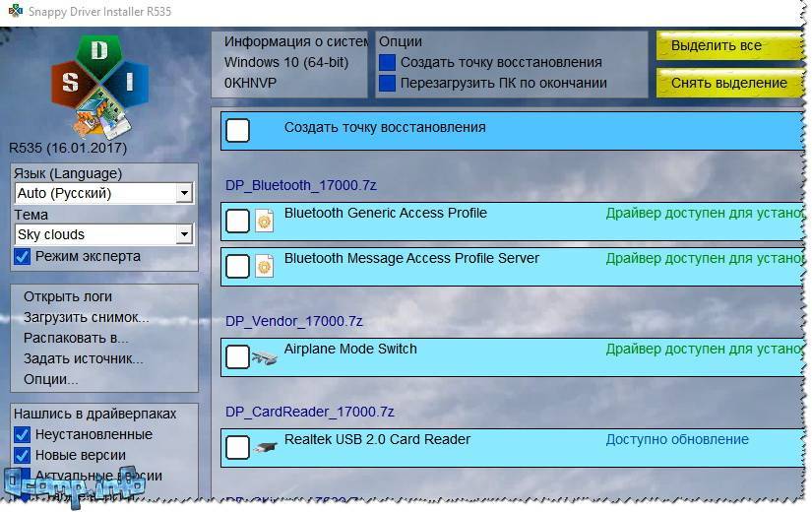Open Открыть логи menu entry
Viewport: 812px width, 512px height.
tap(68, 296)
